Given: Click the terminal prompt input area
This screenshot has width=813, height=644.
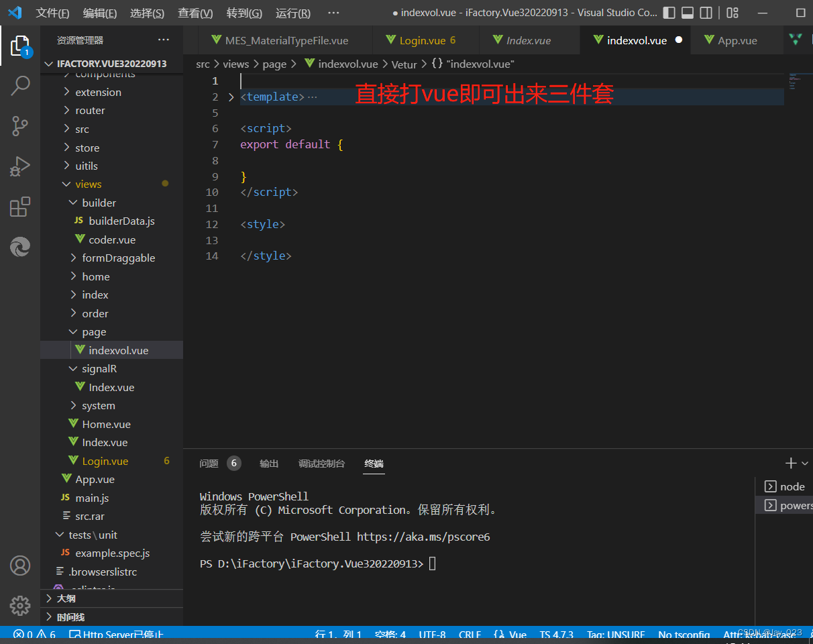Looking at the screenshot, I should (x=432, y=563).
